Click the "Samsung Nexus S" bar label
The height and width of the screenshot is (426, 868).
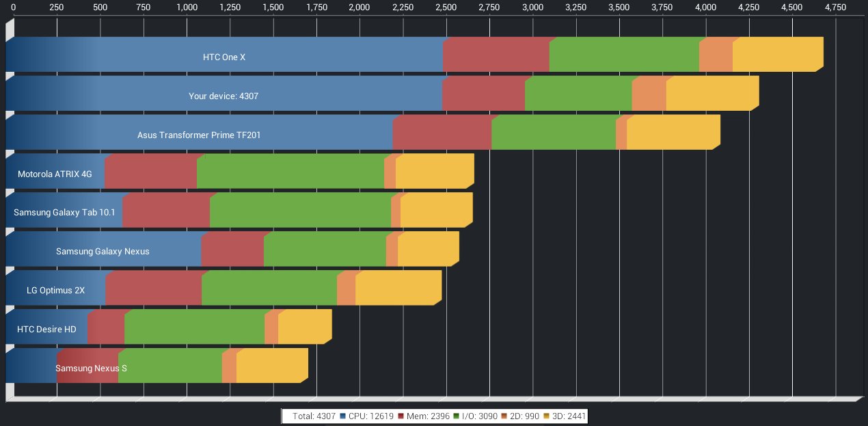click(x=91, y=369)
